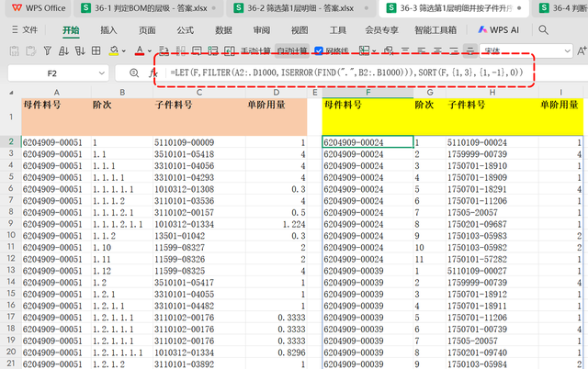This screenshot has width=588, height=369.
Task: Open the font color dropdown arrow
Action: [x=150, y=51]
